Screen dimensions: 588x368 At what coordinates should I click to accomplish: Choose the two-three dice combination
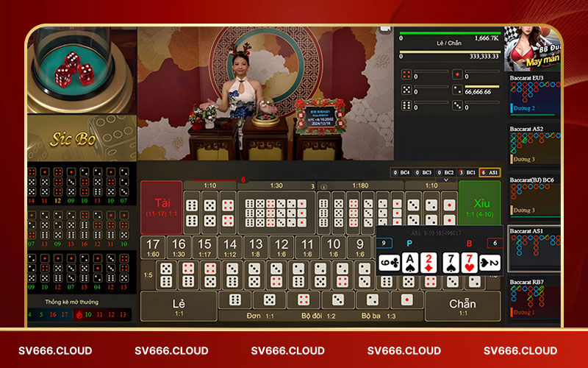click(x=365, y=275)
